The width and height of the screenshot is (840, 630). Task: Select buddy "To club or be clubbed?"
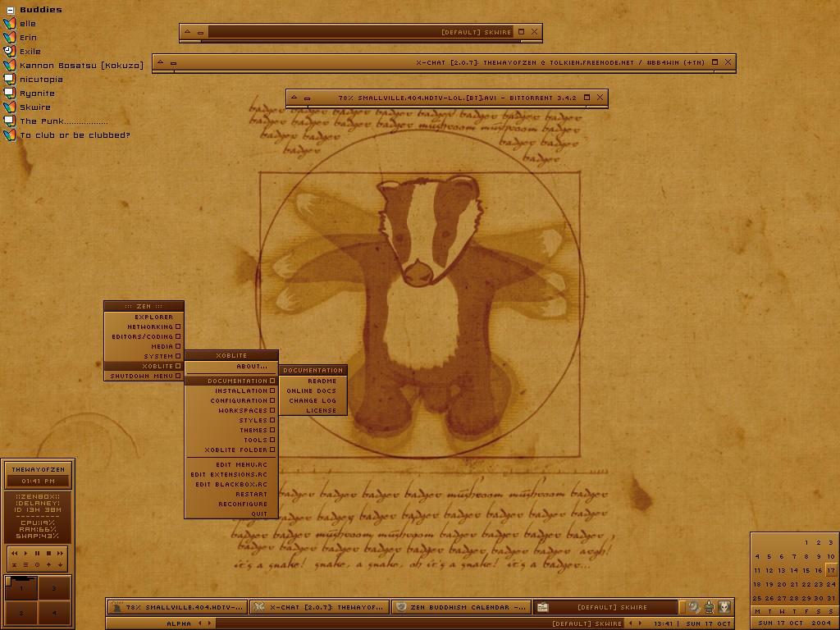75,135
